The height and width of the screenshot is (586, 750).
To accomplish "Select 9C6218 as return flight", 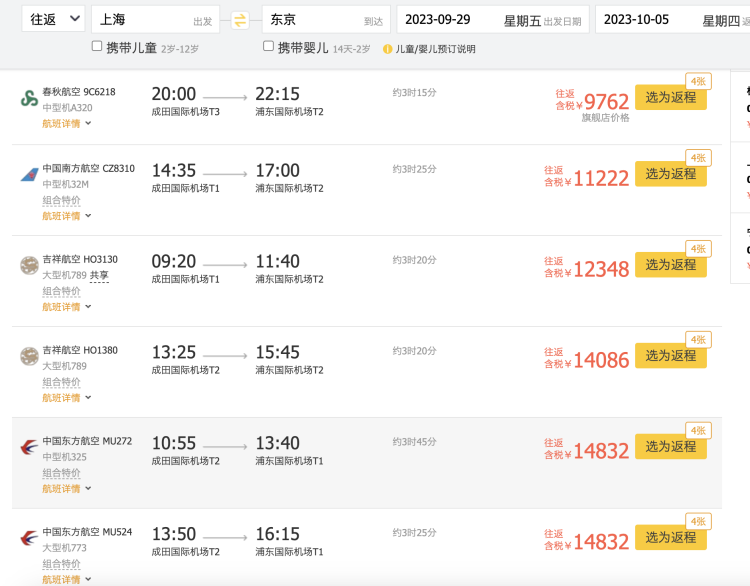I will point(671,97).
